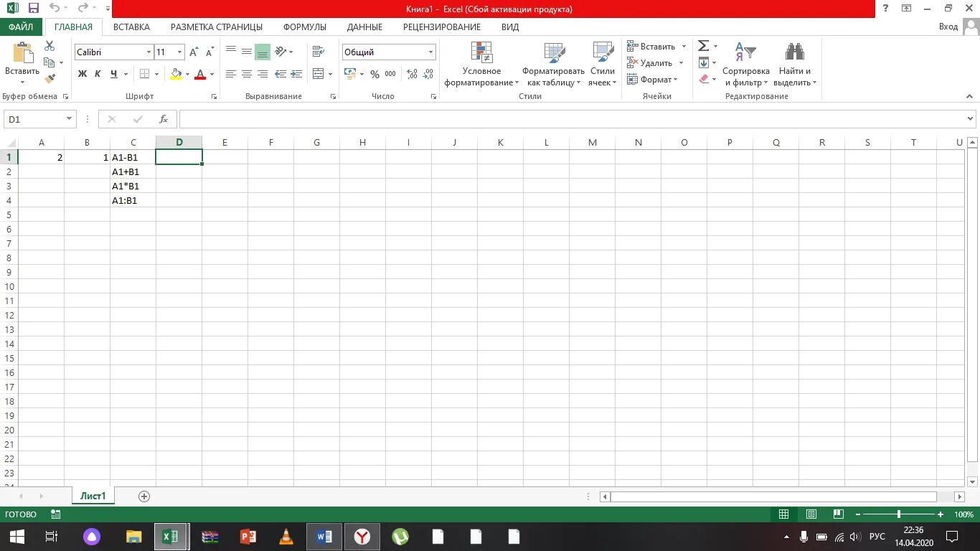Screen dimensions: 980x551
Task: Toggle align text right
Action: pos(263,74)
